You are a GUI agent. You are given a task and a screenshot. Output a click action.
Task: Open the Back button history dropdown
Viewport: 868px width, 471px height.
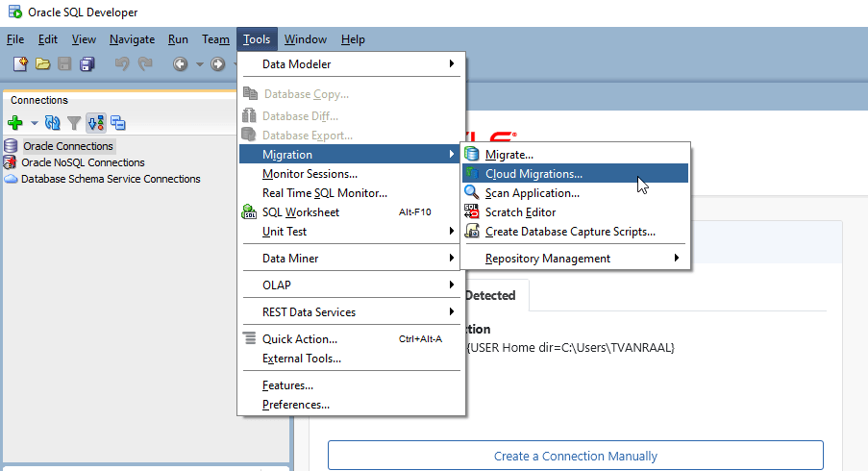click(199, 64)
